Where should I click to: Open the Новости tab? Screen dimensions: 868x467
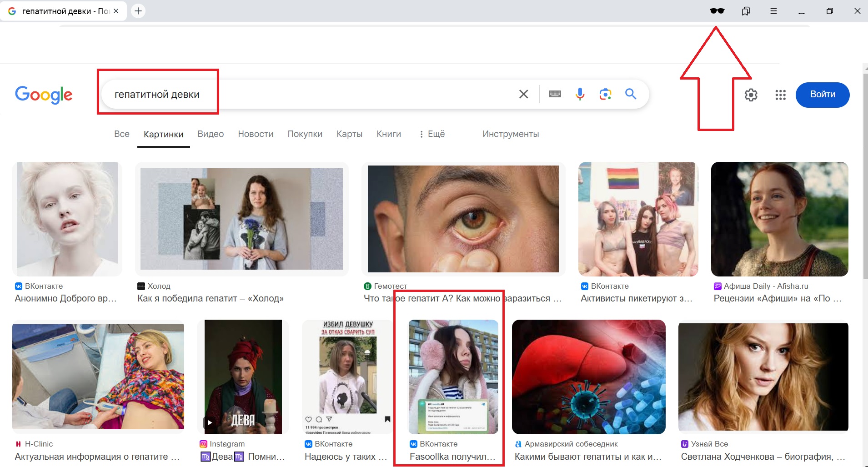[256, 134]
